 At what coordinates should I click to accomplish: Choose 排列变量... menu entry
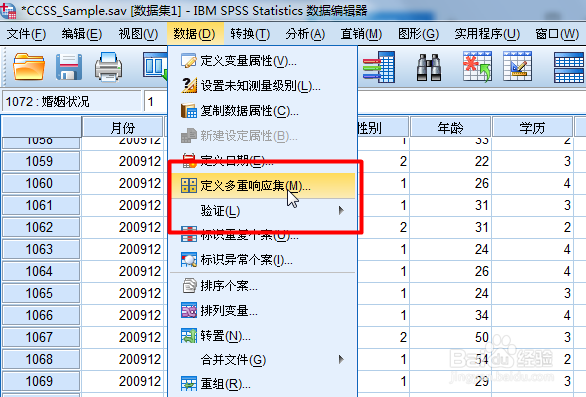coord(263,310)
